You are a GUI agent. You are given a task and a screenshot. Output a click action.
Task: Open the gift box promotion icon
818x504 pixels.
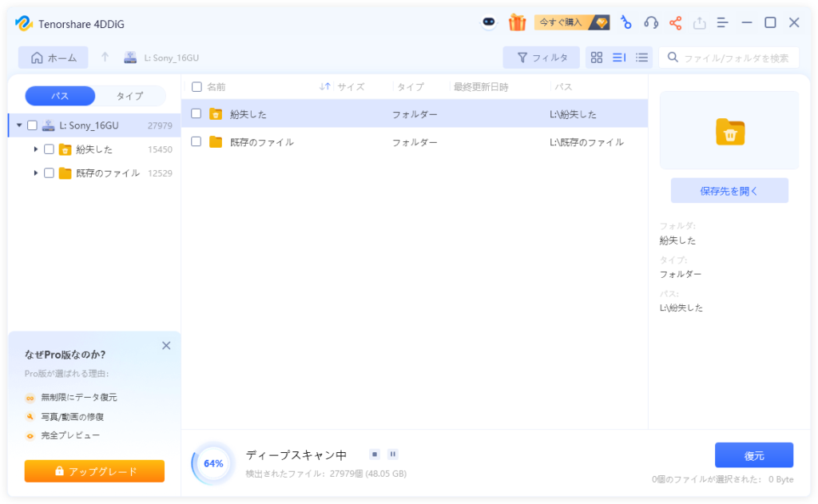click(x=517, y=22)
